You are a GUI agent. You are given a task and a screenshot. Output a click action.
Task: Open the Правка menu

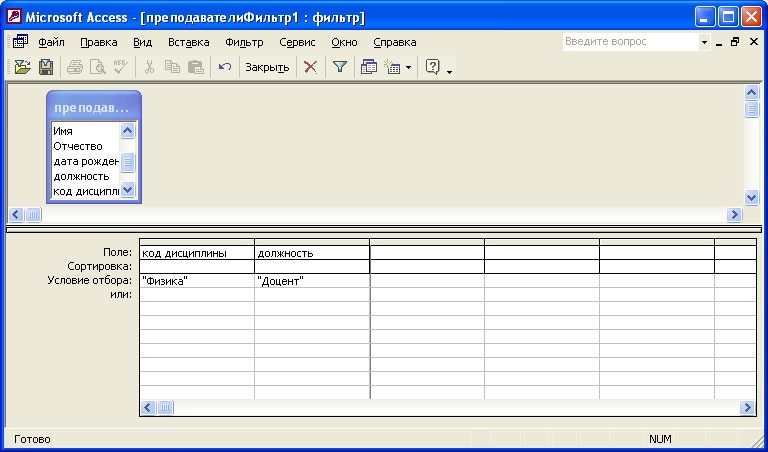point(98,42)
